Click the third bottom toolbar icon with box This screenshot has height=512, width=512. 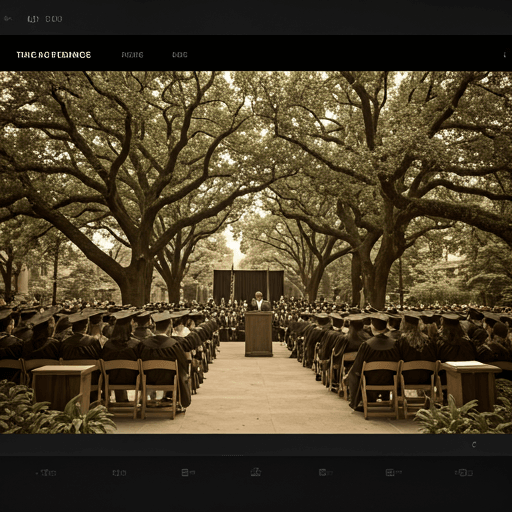coord(188,472)
